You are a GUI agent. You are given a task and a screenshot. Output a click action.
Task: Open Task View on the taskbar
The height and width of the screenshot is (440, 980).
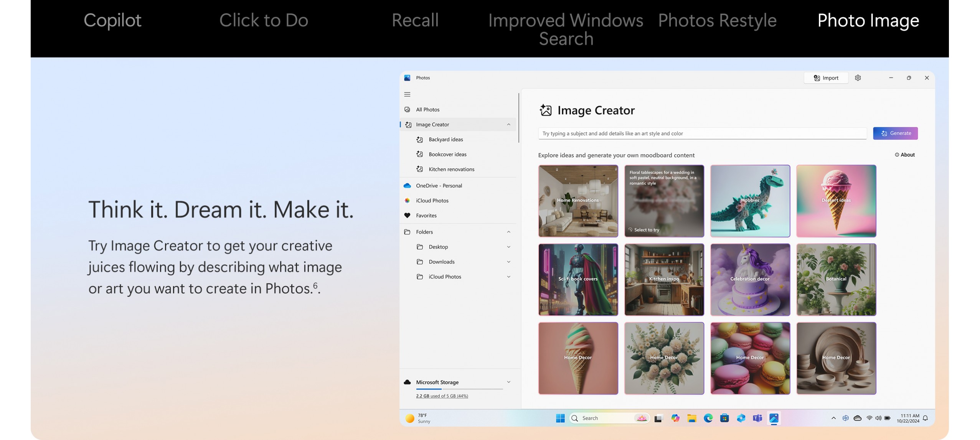click(658, 418)
